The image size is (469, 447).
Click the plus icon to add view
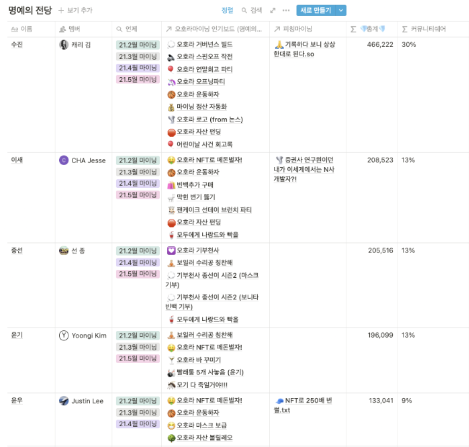coord(61,11)
